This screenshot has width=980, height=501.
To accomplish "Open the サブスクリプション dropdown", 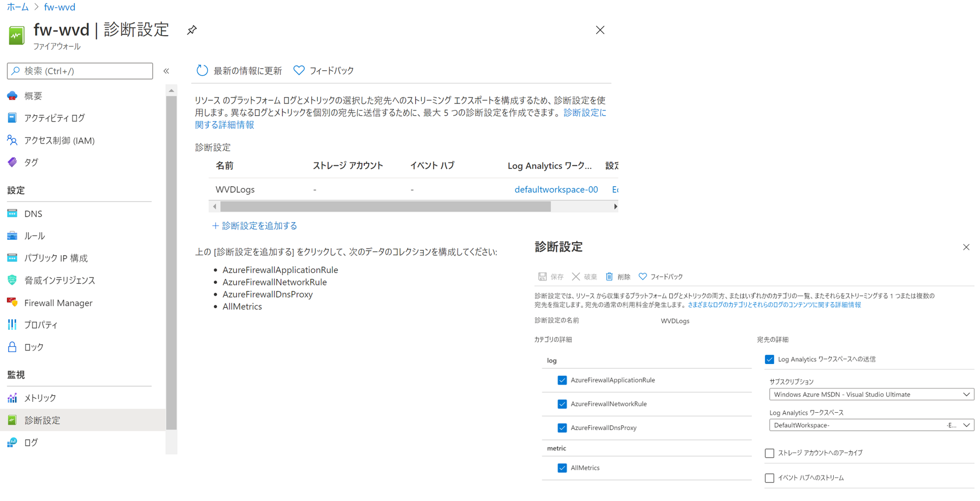I will click(x=871, y=394).
